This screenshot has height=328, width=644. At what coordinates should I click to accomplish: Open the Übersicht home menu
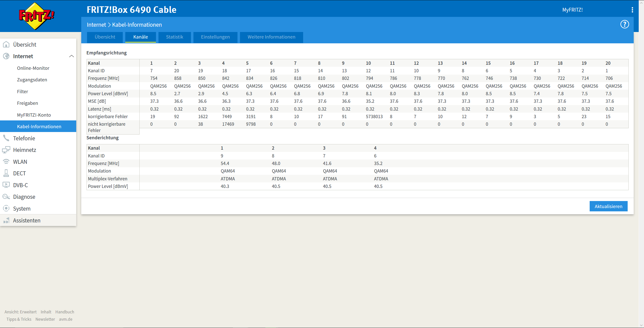(x=25, y=45)
